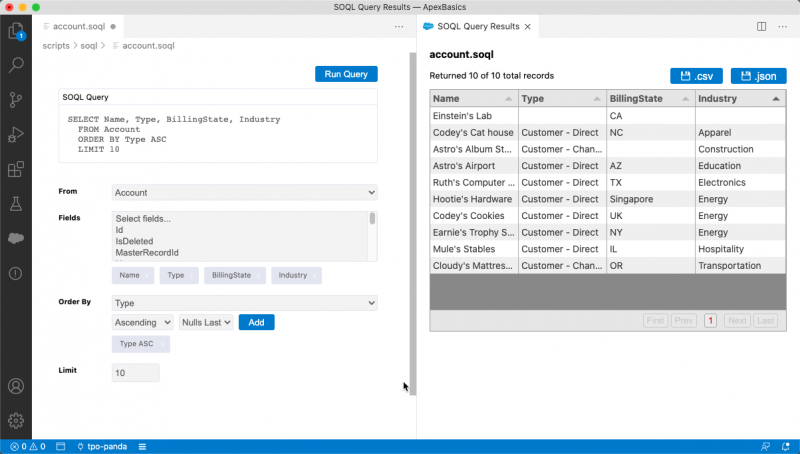Viewport: 800px width, 454px height.
Task: Click the tpo-panda default org in status bar
Action: [102, 446]
